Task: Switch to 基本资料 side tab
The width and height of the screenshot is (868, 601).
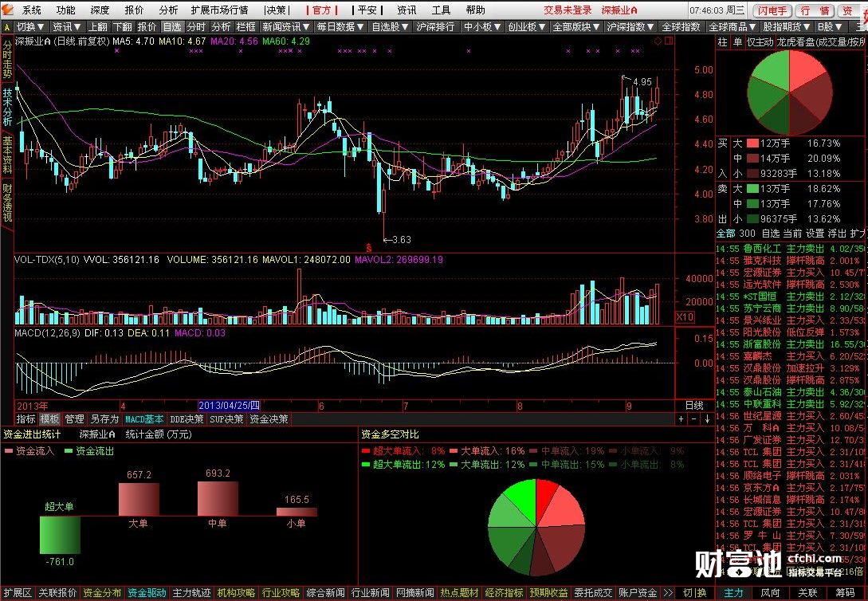Action: click(7, 155)
